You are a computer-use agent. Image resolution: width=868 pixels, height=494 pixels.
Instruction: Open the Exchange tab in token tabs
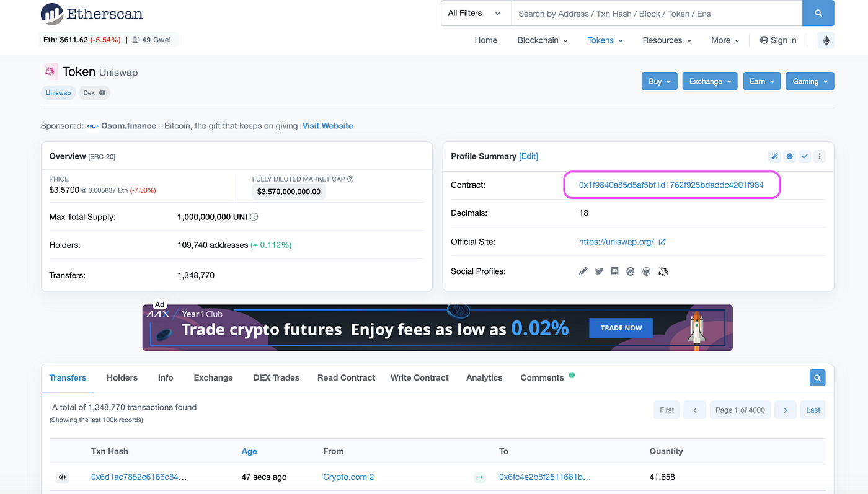213,377
